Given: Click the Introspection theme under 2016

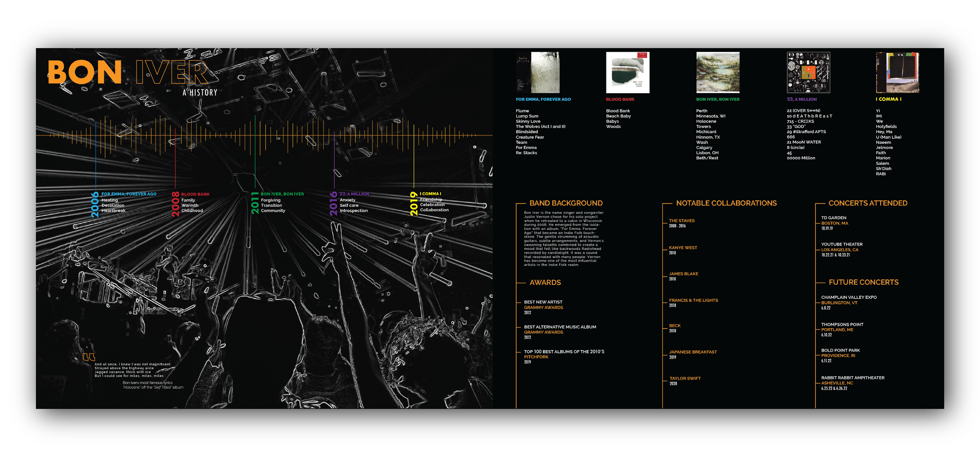Looking at the screenshot, I should [x=354, y=211].
